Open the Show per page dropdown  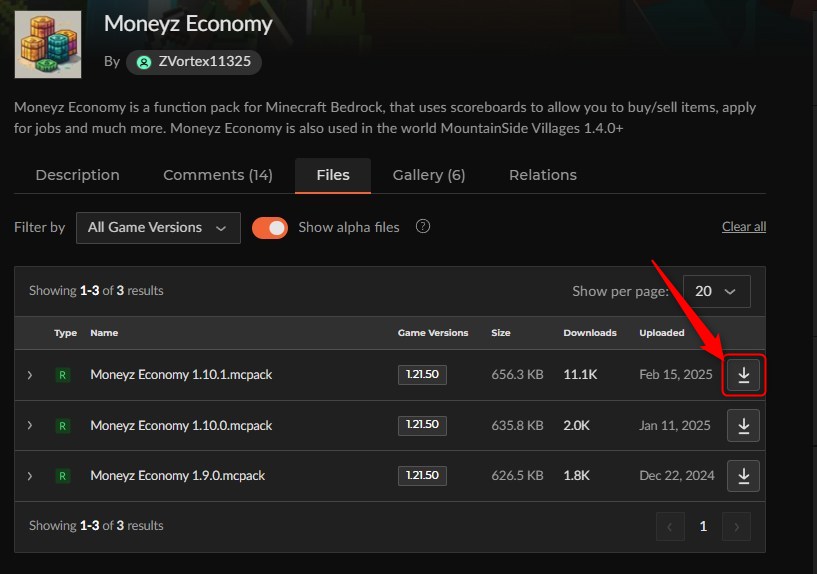point(716,291)
